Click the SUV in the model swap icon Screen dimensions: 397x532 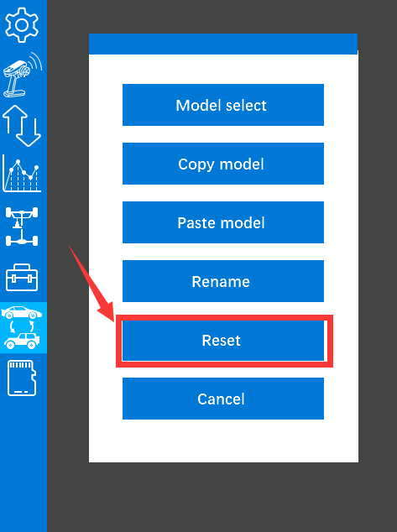pyautogui.click(x=22, y=341)
